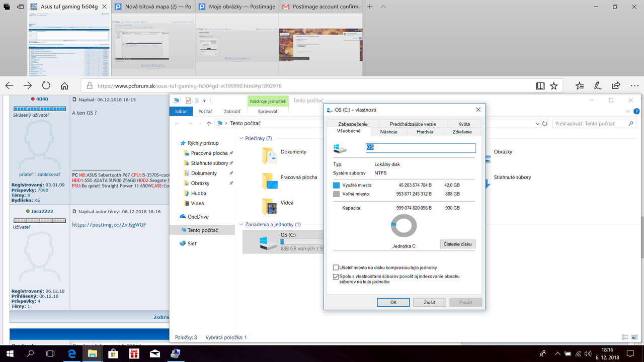This screenshot has width=644, height=362.
Task: Click the Zrušiť button
Action: [x=430, y=302]
